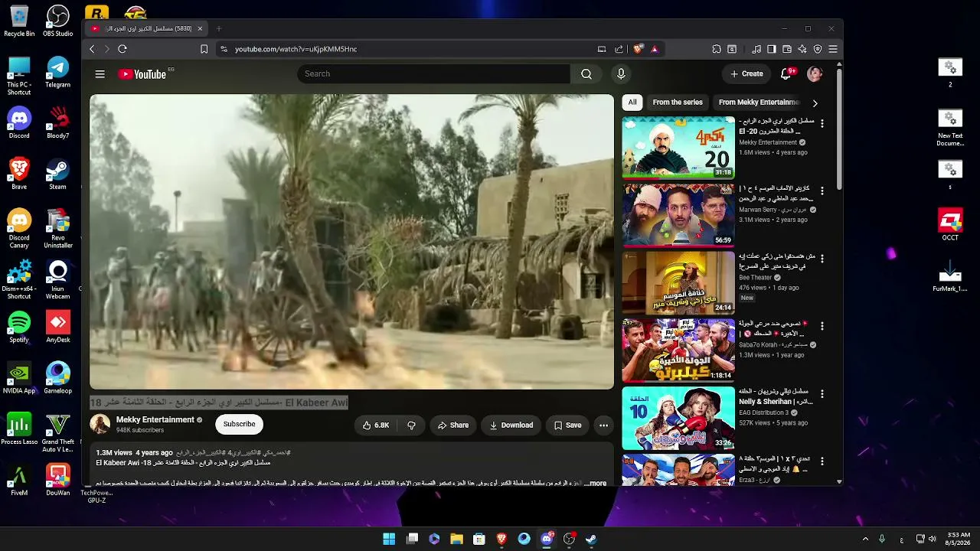Open options for the El Kabeer episode 20 video
980x551 pixels.
pyautogui.click(x=822, y=123)
